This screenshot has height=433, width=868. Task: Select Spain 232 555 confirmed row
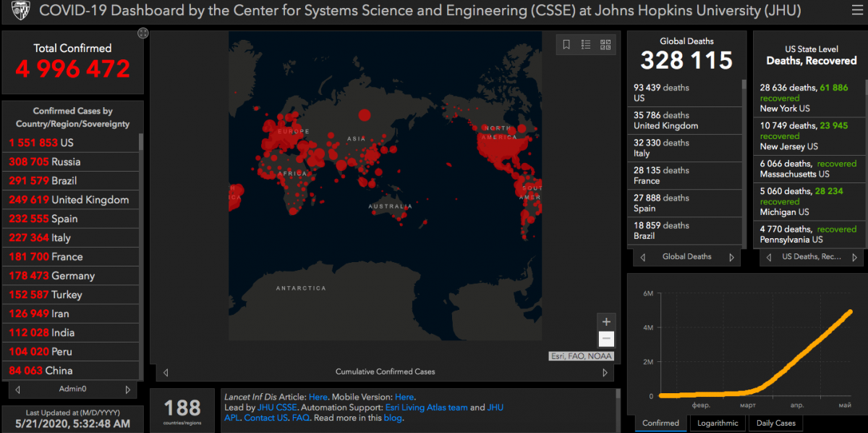click(70, 219)
